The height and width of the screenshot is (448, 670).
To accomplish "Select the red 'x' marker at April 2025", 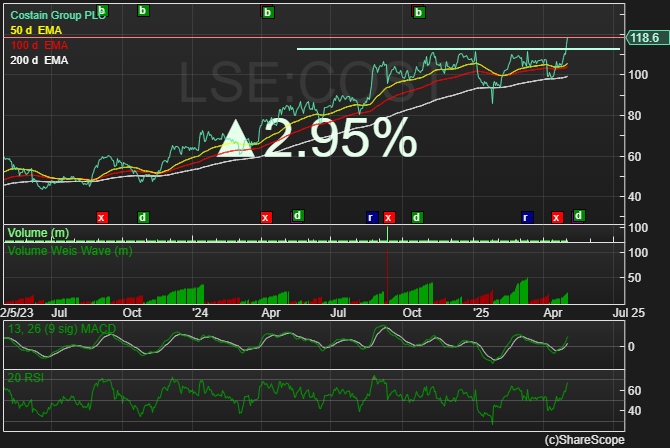I will point(556,218).
